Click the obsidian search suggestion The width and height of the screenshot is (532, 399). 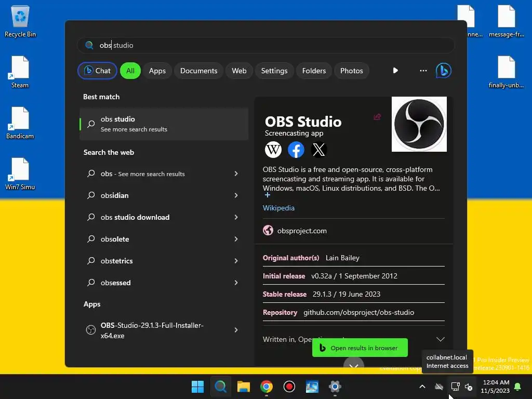(x=115, y=195)
